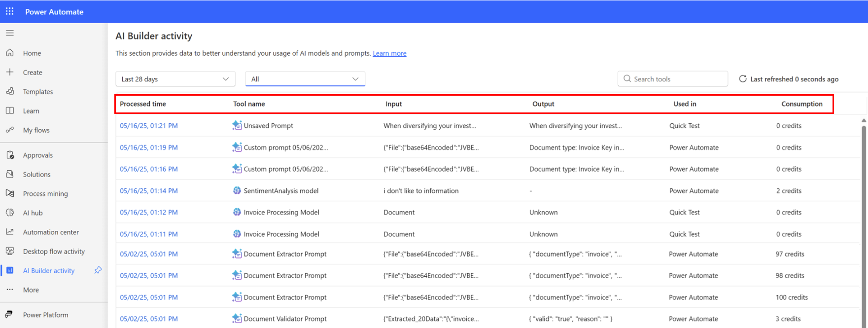Image resolution: width=868 pixels, height=328 pixels.
Task: Click the Power Platform icon
Action: coord(9,315)
